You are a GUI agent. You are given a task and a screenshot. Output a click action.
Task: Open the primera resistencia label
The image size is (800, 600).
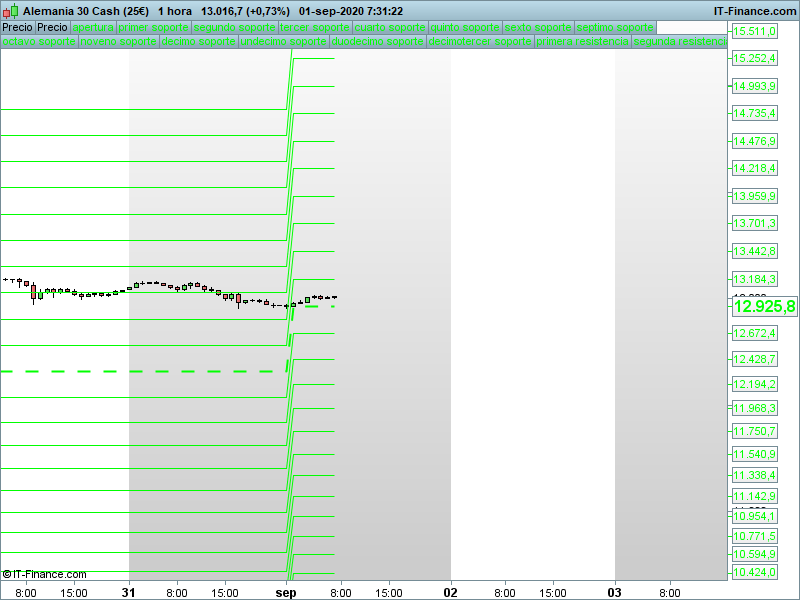(x=583, y=41)
